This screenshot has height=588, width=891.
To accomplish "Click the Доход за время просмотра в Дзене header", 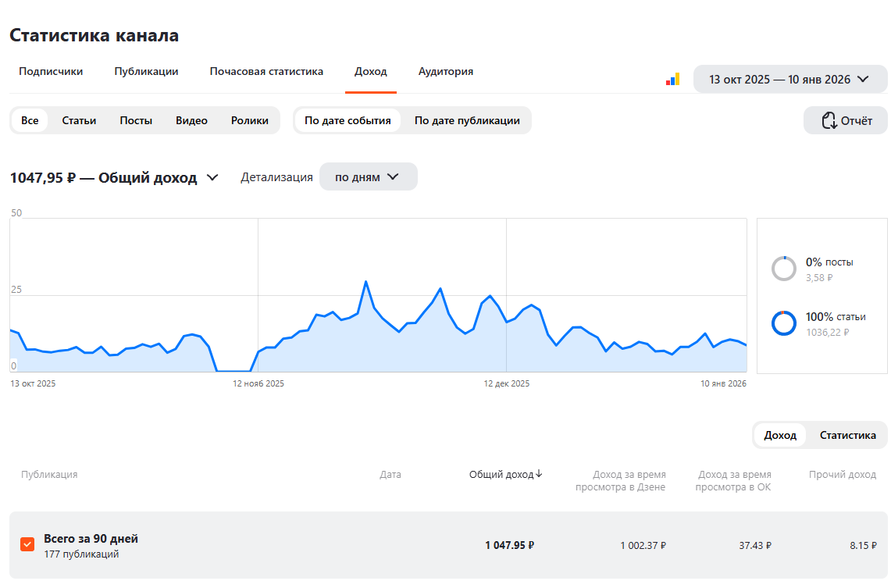I will (621, 480).
